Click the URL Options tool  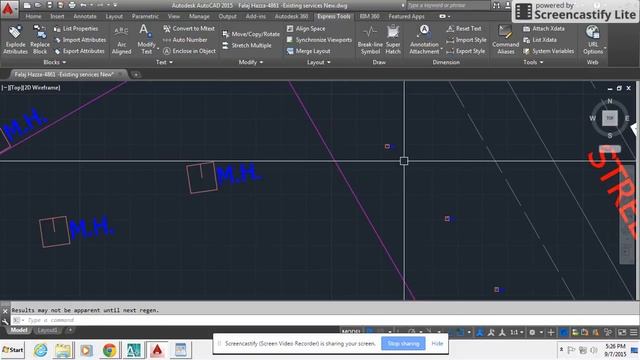pyautogui.click(x=593, y=39)
